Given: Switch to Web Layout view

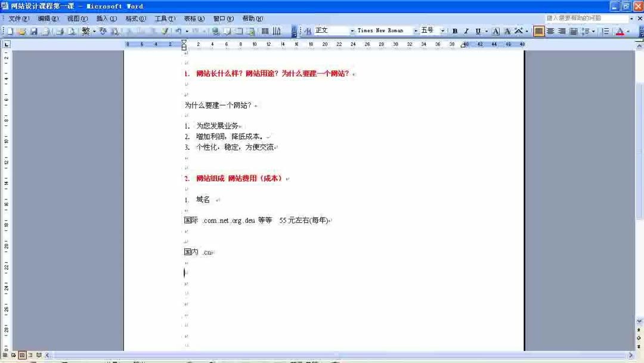Looking at the screenshot, I should 13,355.
